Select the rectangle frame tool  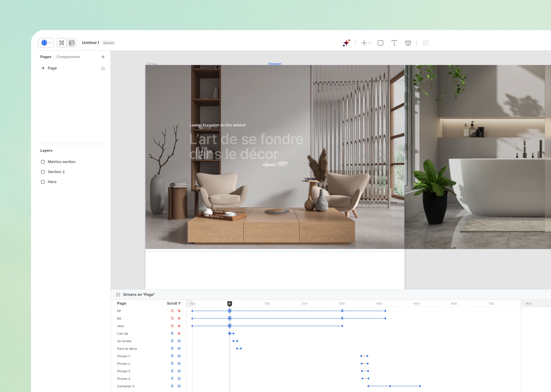tap(380, 43)
